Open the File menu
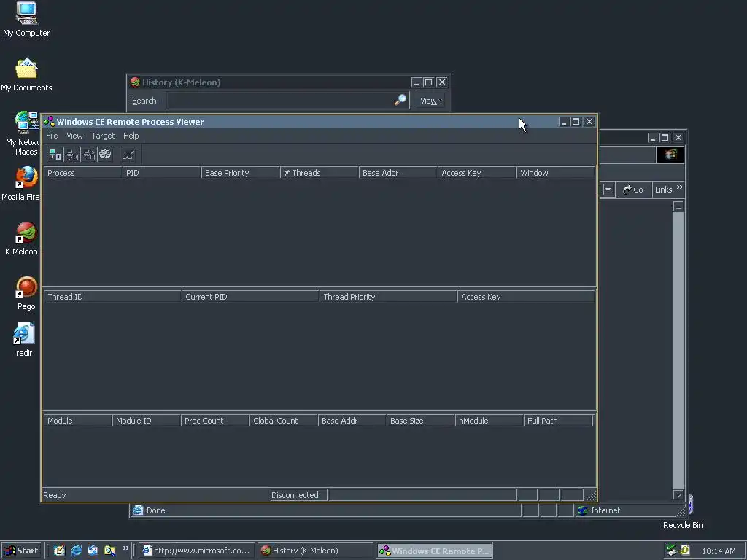The image size is (747, 560). 52,136
